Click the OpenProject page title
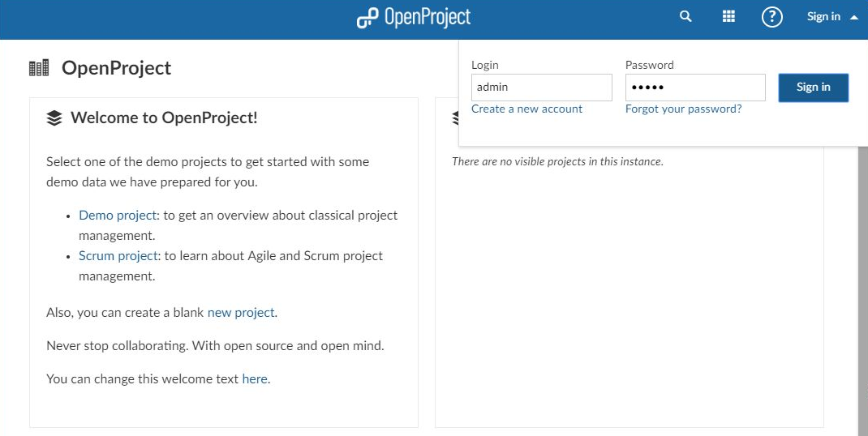This screenshot has width=868, height=436. pyautogui.click(x=116, y=68)
